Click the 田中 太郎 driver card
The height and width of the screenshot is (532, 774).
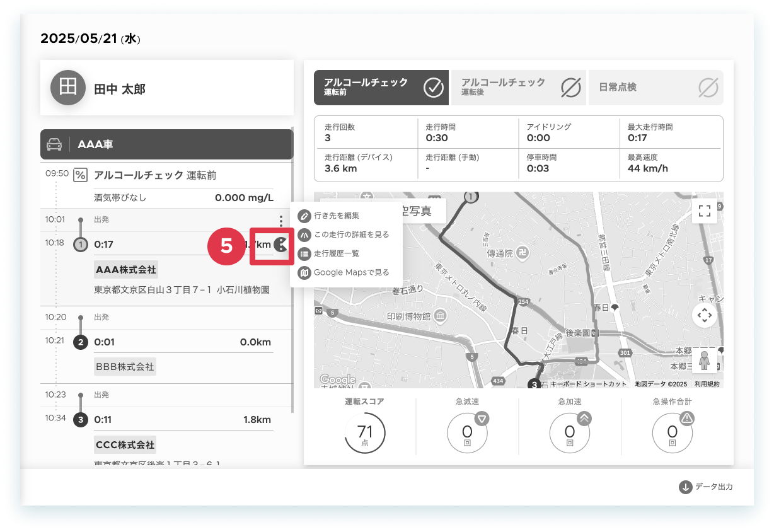(x=166, y=88)
